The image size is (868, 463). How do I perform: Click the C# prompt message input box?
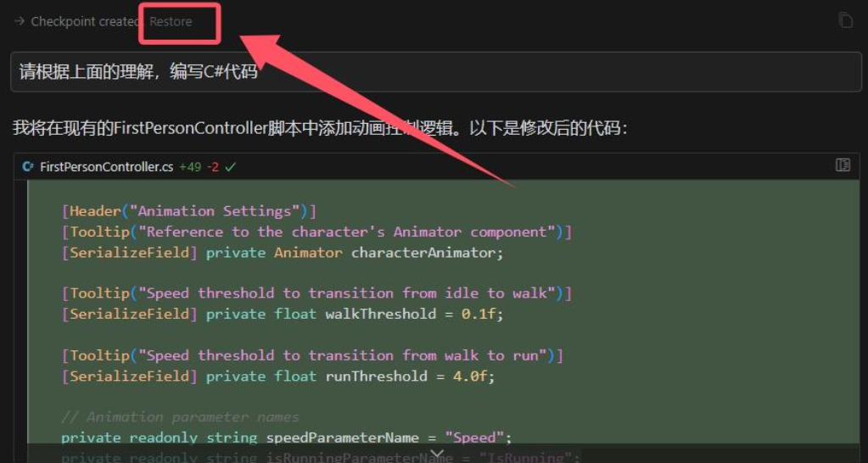(x=435, y=72)
